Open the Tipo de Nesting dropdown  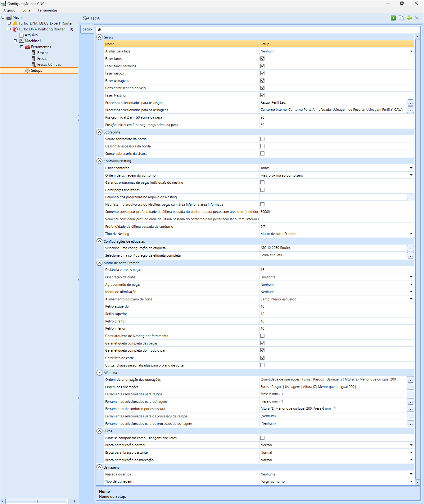(411, 234)
